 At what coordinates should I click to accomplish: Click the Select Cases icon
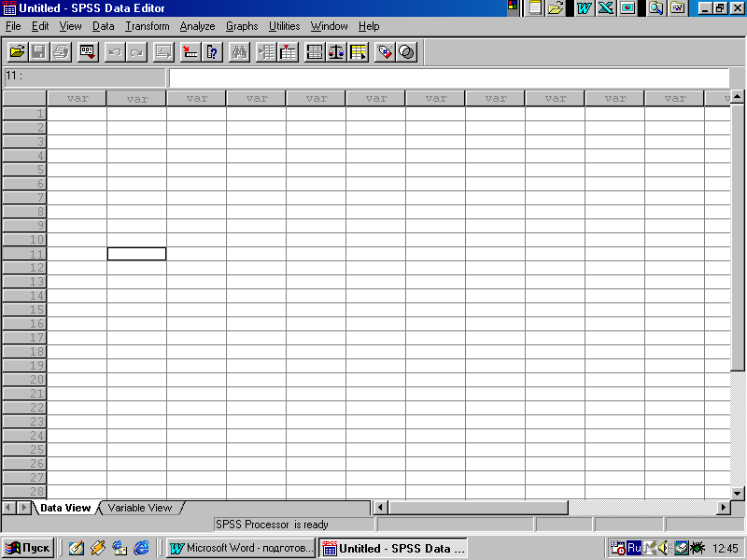359,52
